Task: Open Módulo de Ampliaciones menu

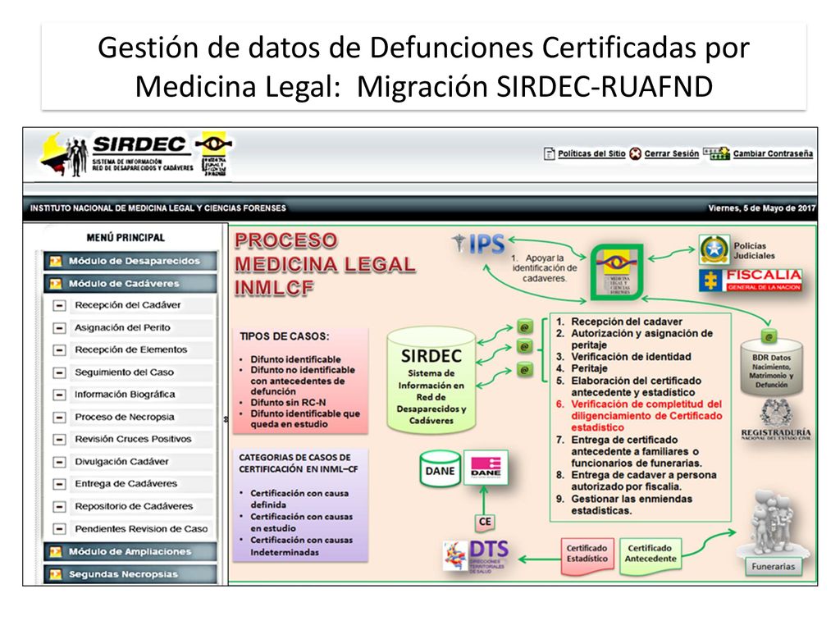Action: click(130, 551)
